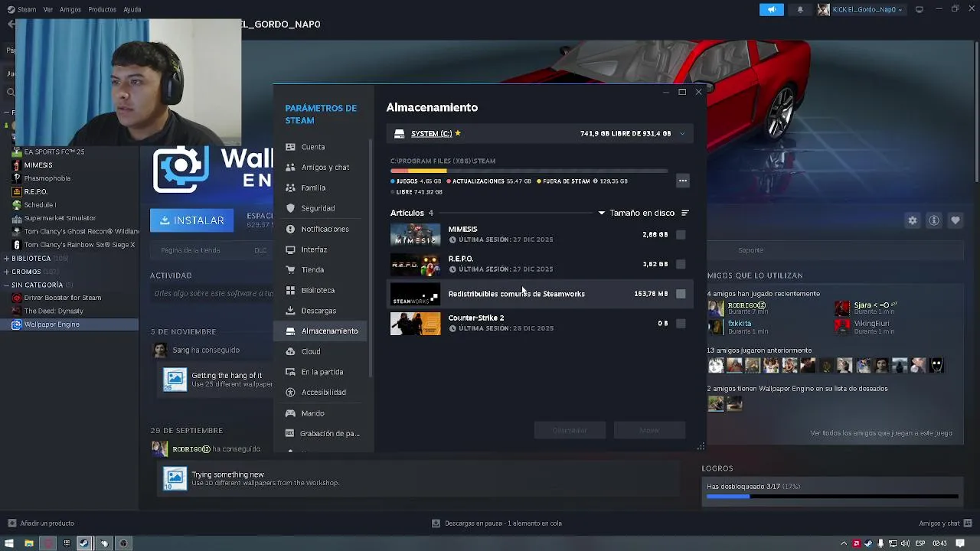Open the Soporte link on game page

click(750, 250)
